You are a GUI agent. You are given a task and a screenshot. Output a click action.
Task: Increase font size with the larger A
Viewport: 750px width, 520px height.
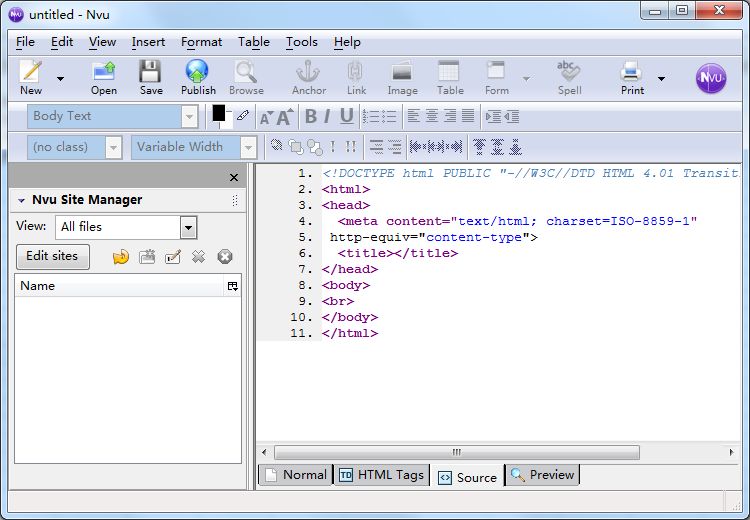(x=285, y=117)
